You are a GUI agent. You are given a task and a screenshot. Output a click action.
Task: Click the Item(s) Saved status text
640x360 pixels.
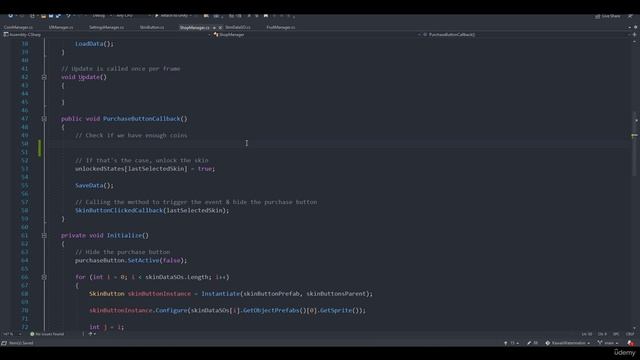[x=21, y=343]
